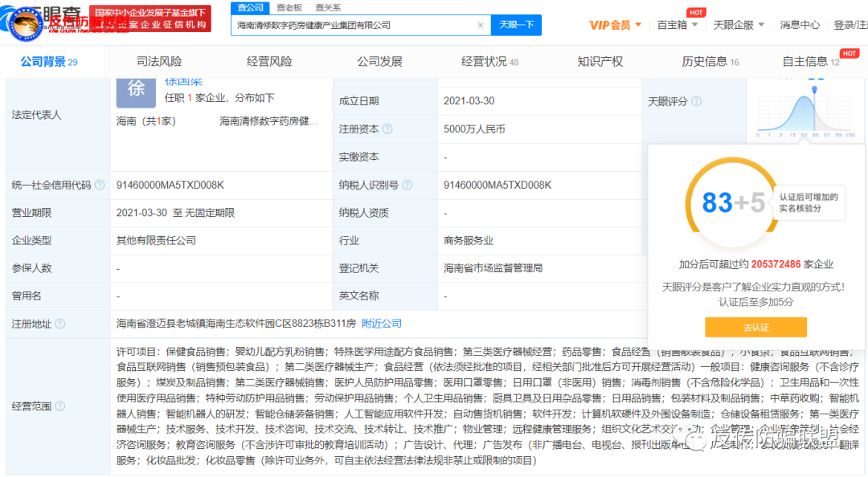Open the 经营状况 tab
The width and height of the screenshot is (868, 477).
point(490,61)
